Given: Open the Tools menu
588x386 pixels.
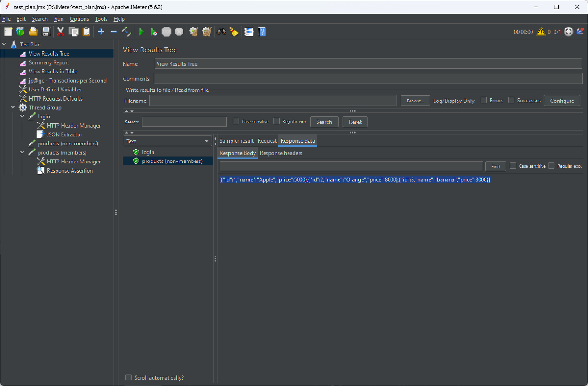Looking at the screenshot, I should (x=101, y=19).
